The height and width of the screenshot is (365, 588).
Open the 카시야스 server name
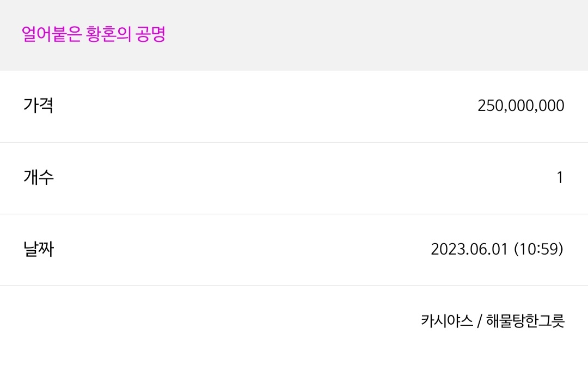[447, 321]
